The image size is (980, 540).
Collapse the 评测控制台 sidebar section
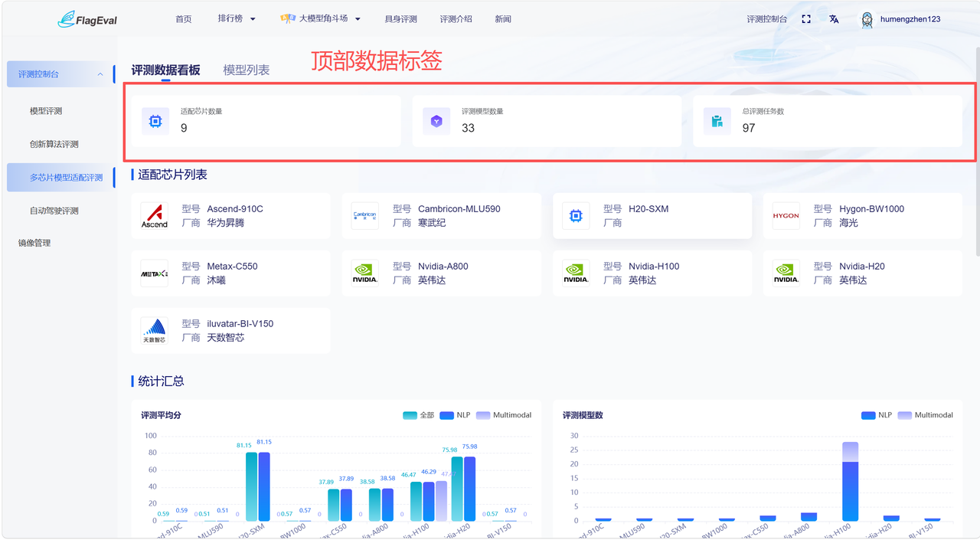pyautogui.click(x=60, y=74)
